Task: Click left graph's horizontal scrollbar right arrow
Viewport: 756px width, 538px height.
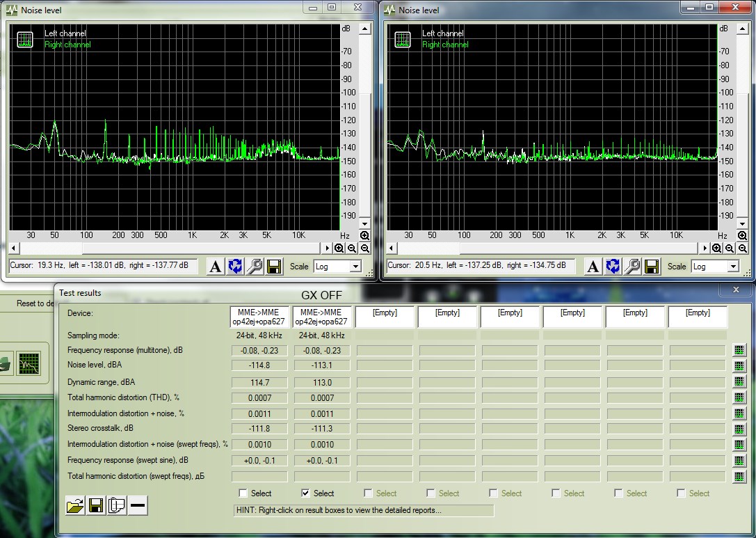Action: pyautogui.click(x=327, y=248)
